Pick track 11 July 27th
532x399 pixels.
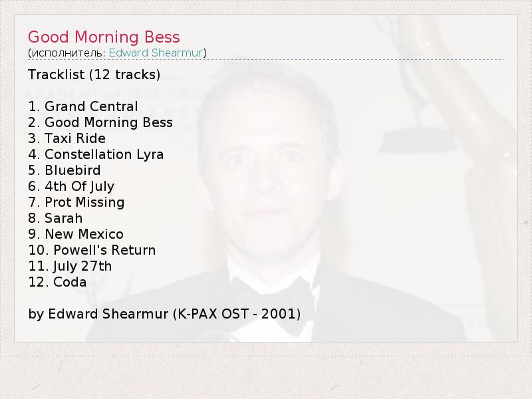click(x=70, y=266)
